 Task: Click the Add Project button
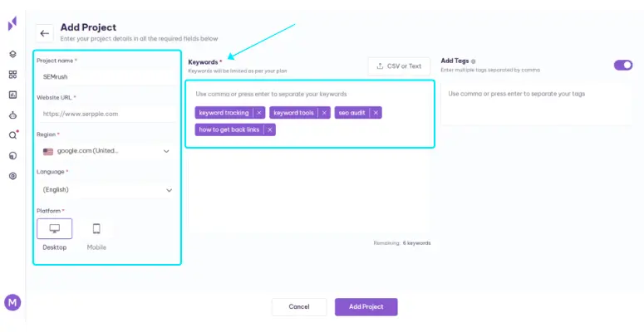tap(366, 307)
